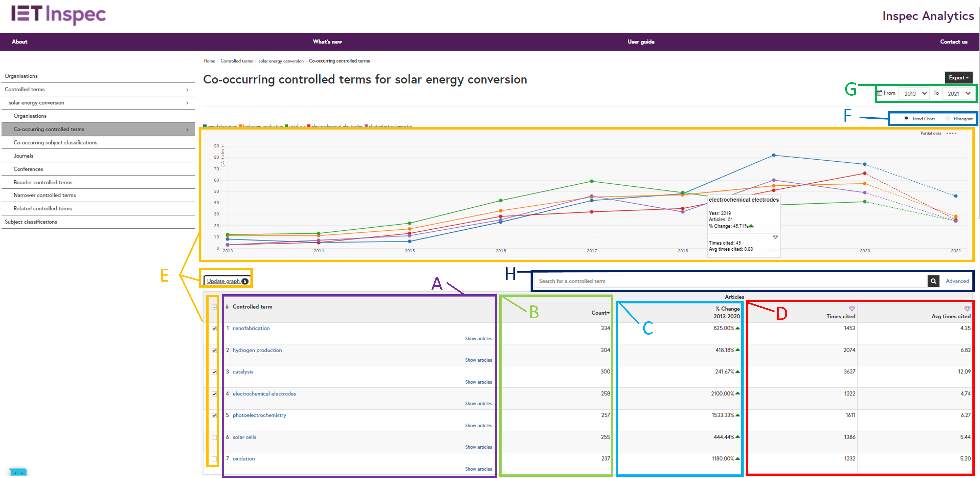
Task: Uncheck the nanofabrication row checkbox
Action: [214, 328]
